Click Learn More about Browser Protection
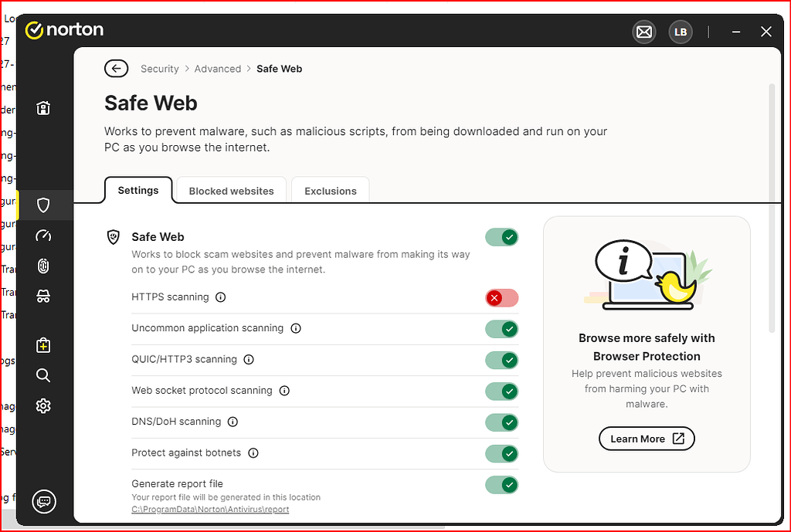This screenshot has height=532, width=791. coord(647,438)
